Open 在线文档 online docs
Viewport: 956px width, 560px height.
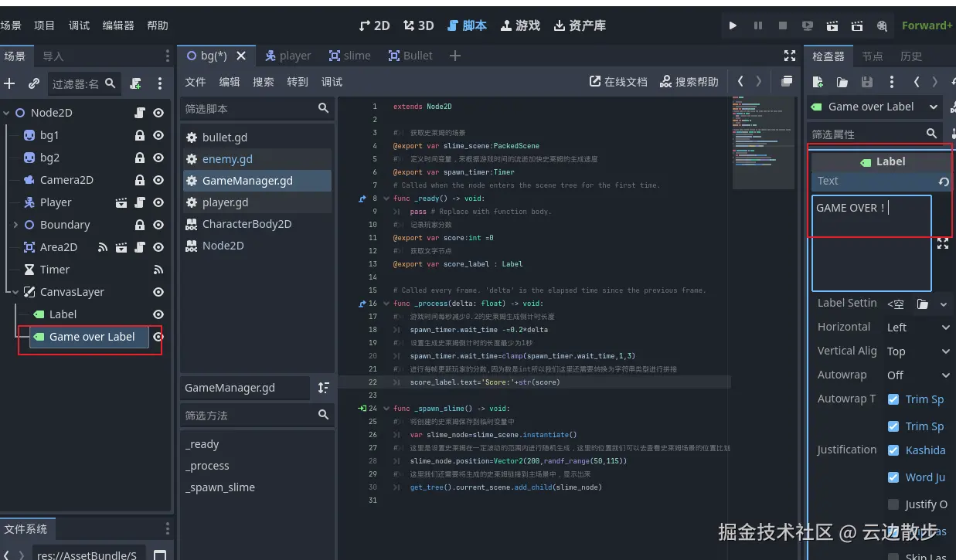pyautogui.click(x=618, y=81)
